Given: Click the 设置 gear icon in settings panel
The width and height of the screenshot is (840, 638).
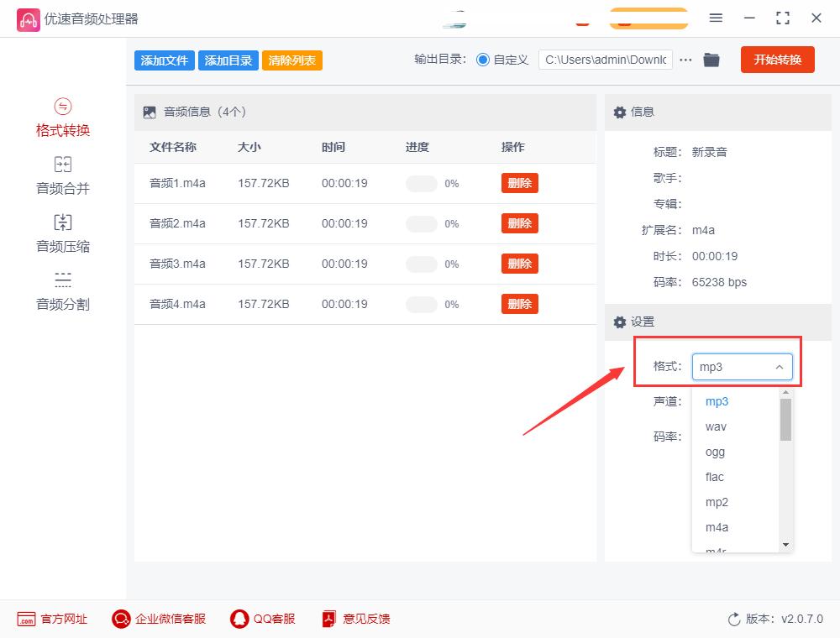Looking at the screenshot, I should point(619,322).
